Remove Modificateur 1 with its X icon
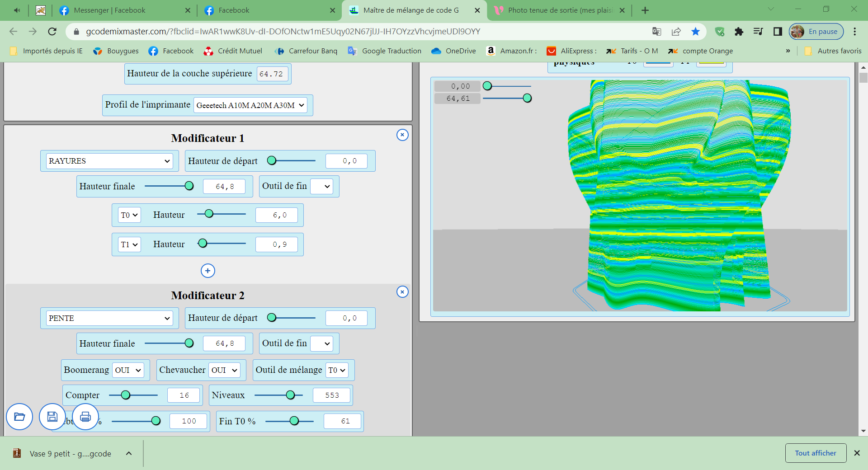The image size is (868, 470). click(x=402, y=135)
